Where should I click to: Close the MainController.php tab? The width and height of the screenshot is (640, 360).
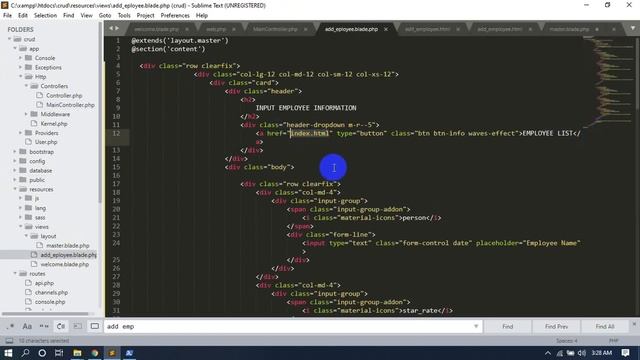pyautogui.click(x=306, y=29)
